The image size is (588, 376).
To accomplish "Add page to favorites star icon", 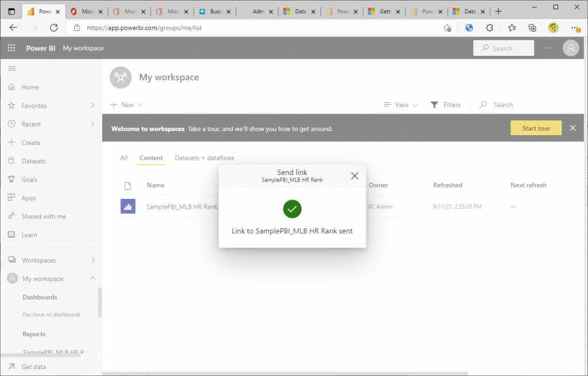I will point(447,28).
